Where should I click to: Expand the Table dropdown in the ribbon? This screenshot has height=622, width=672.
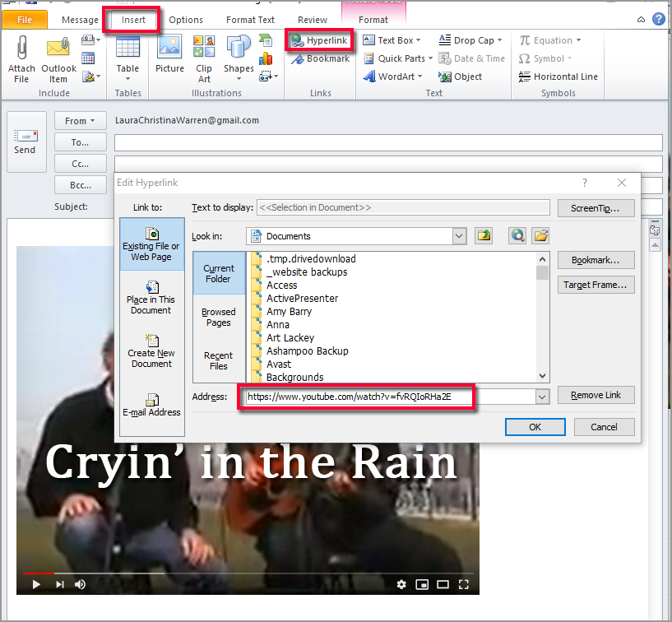click(127, 78)
